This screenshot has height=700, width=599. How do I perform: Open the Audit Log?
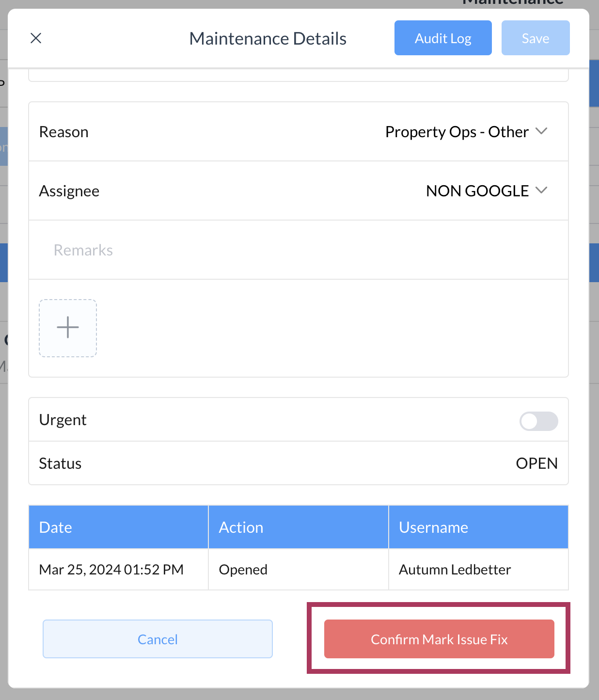point(443,38)
